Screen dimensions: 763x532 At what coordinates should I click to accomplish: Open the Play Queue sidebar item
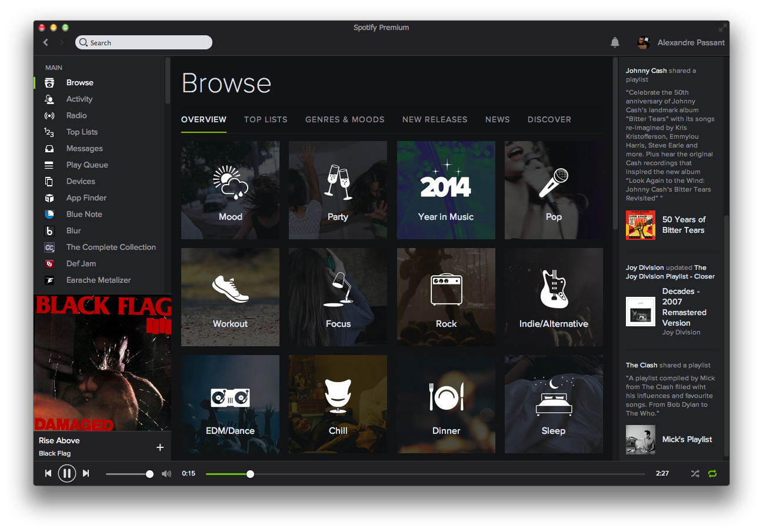coord(87,165)
